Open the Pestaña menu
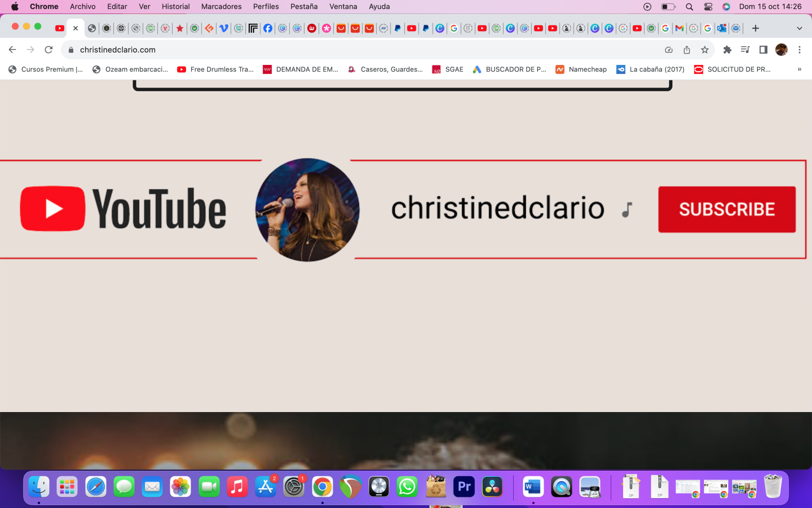Viewport: 812px width, 508px height. [x=304, y=7]
